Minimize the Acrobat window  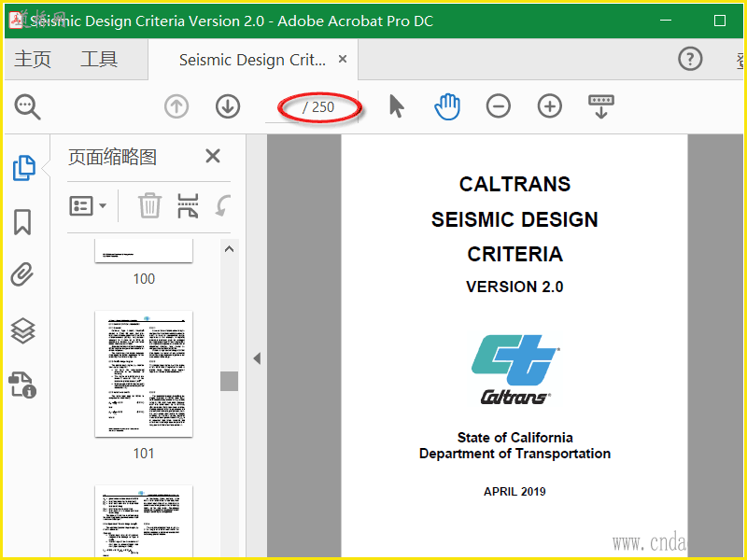pos(666,21)
